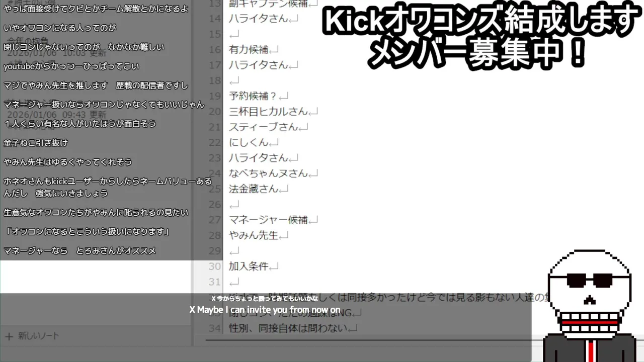Click line number 15 in the gutter
The width and height of the screenshot is (644, 362).
[215, 34]
